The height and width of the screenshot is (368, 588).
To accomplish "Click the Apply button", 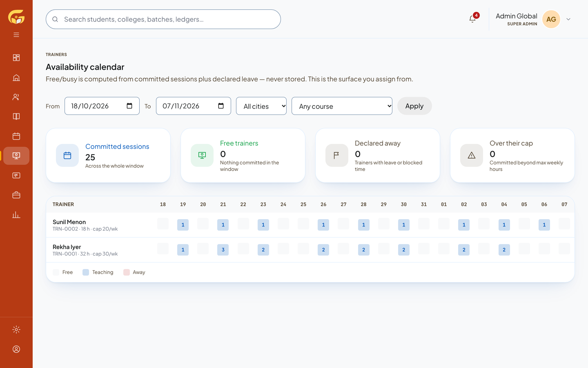I will point(414,106).
